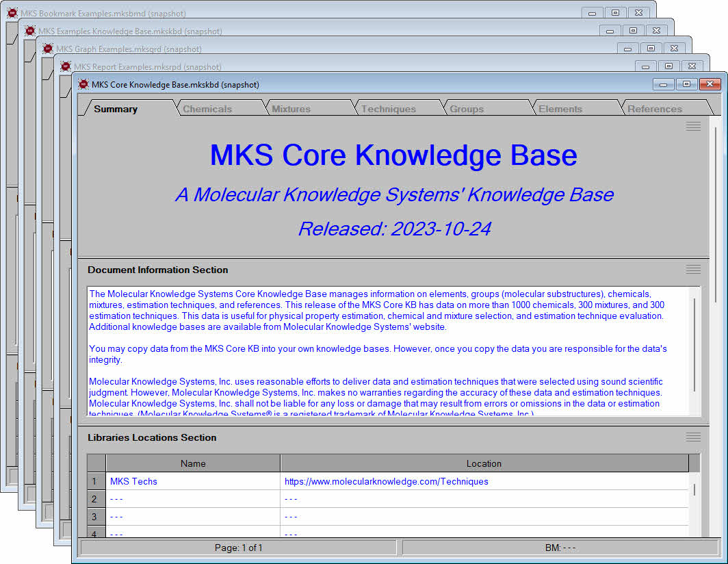728x564 pixels.
Task: Show the References tab
Action: (654, 109)
